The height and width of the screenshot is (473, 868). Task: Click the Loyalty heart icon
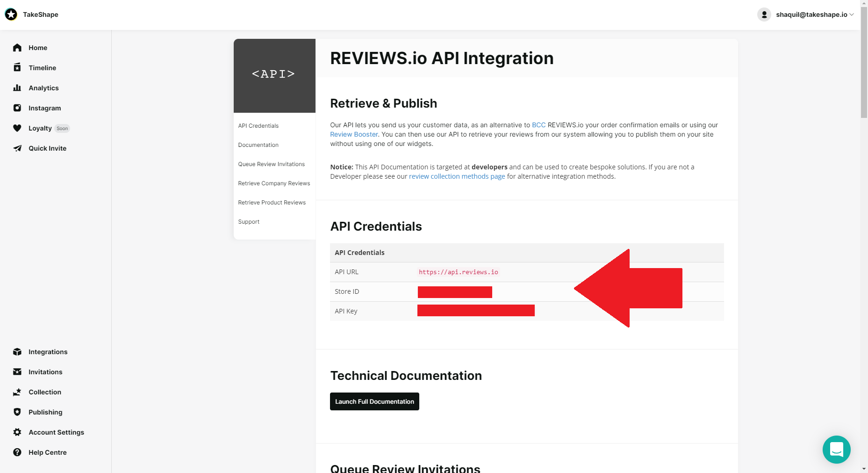coord(17,128)
